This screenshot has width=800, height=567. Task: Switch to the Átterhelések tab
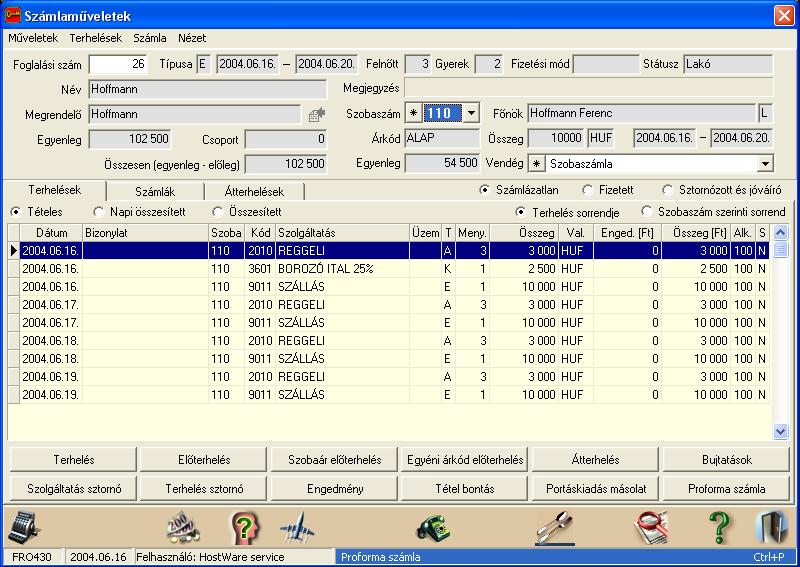254,192
